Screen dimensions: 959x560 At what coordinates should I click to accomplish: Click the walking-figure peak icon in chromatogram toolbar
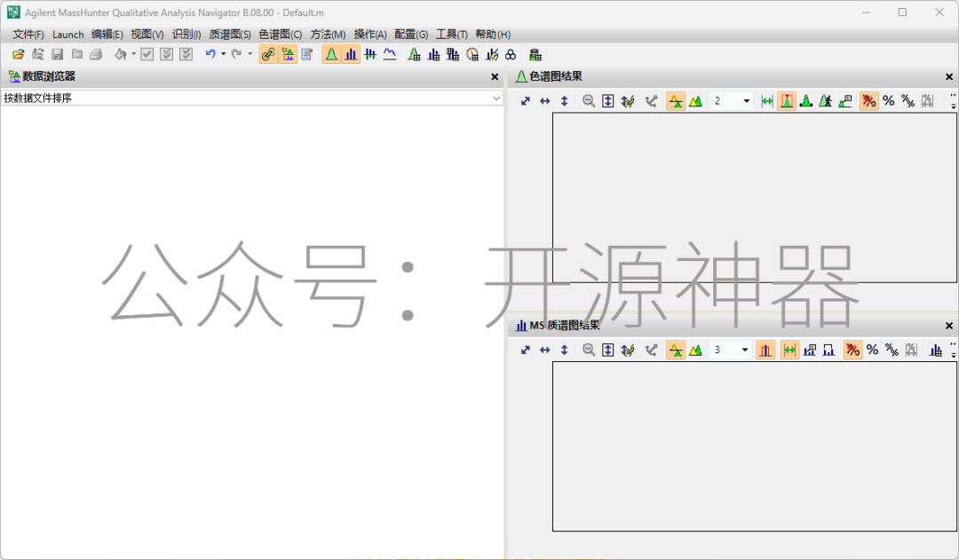tap(826, 101)
